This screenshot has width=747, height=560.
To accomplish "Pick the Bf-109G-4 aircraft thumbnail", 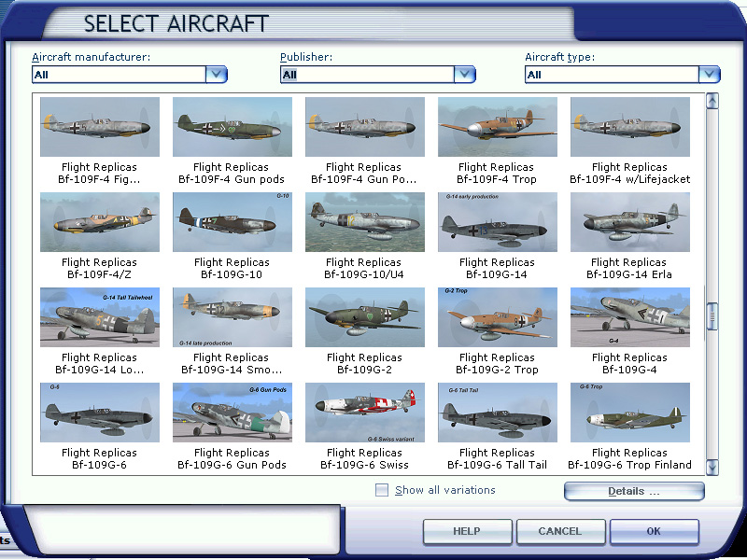I will tap(629, 317).
